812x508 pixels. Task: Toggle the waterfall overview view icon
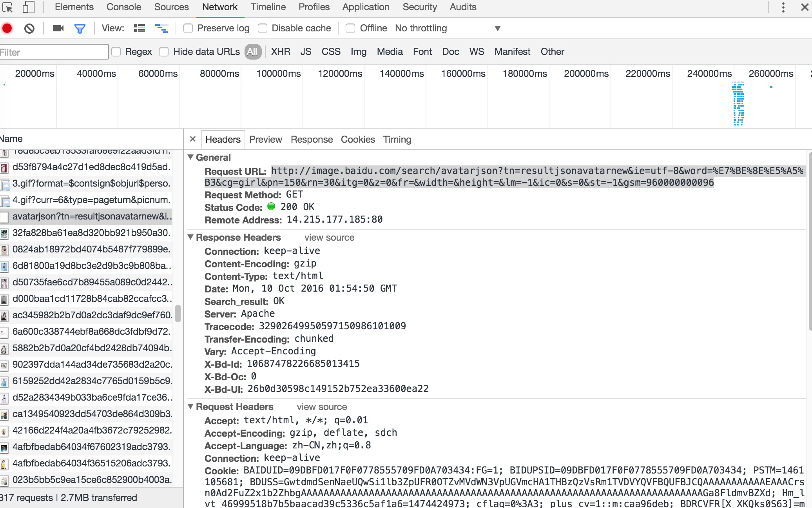pos(161,28)
